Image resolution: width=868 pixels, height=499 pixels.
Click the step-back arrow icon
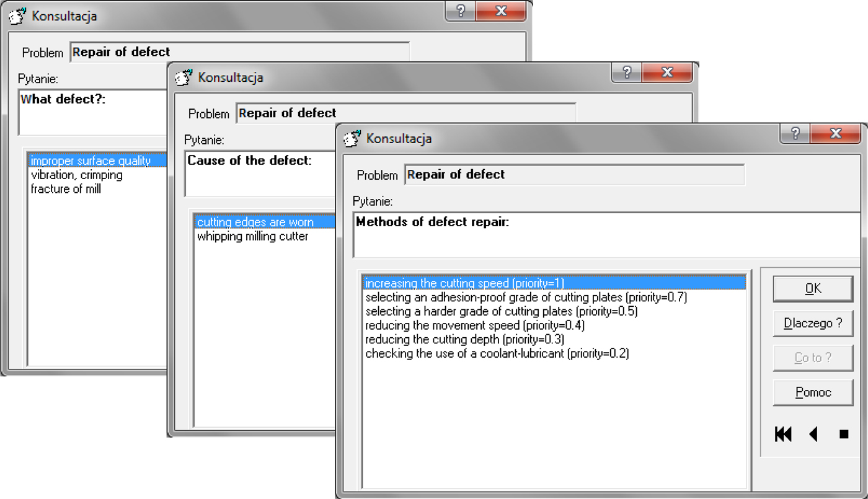coord(813,435)
